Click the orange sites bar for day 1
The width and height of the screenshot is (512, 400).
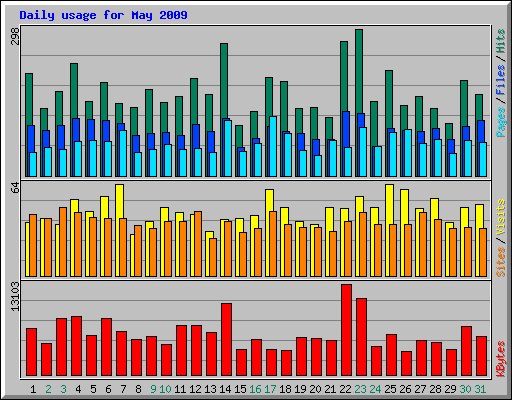tap(33, 246)
